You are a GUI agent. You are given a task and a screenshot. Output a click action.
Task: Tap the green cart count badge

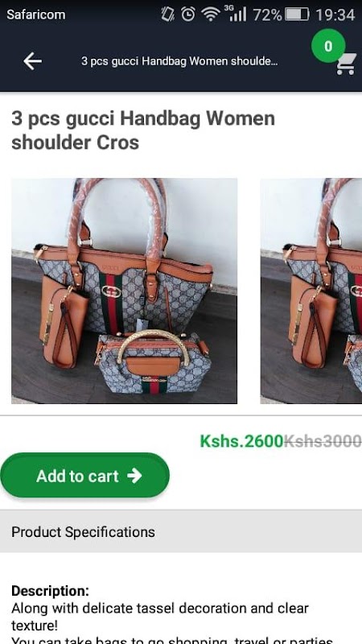(328, 46)
